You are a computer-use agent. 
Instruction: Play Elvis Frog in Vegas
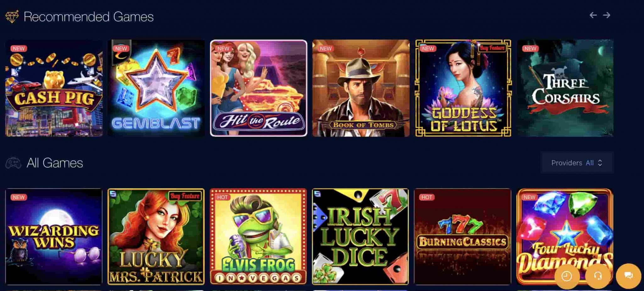coord(258,237)
